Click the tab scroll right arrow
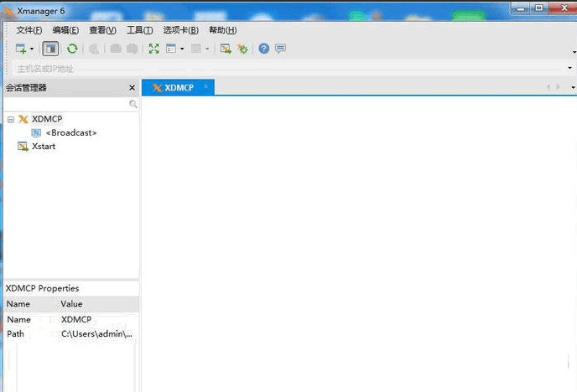This screenshot has width=577, height=392. tap(558, 87)
